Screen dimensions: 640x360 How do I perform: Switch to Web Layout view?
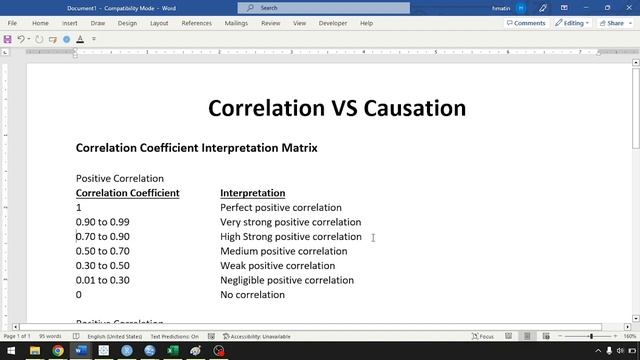[x=546, y=336]
